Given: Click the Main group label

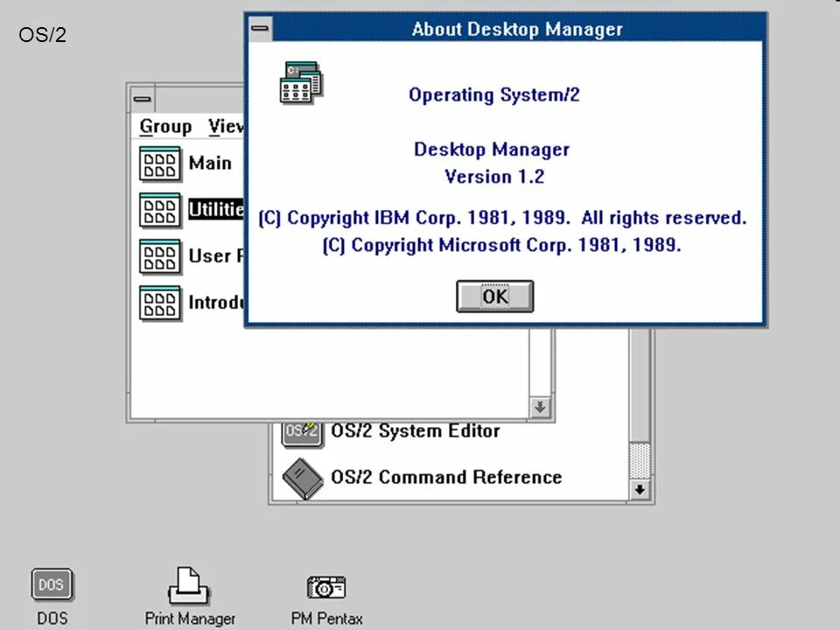Looking at the screenshot, I should pos(210,163).
